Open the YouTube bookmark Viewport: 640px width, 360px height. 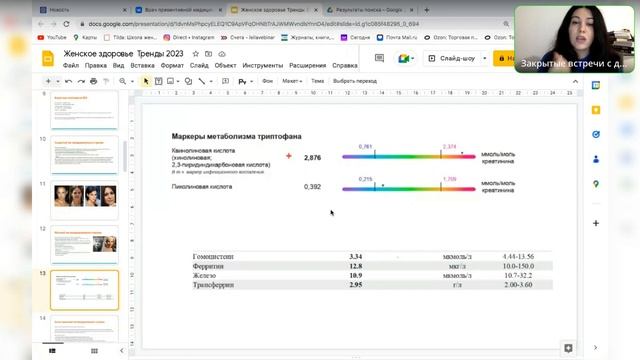click(x=52, y=37)
